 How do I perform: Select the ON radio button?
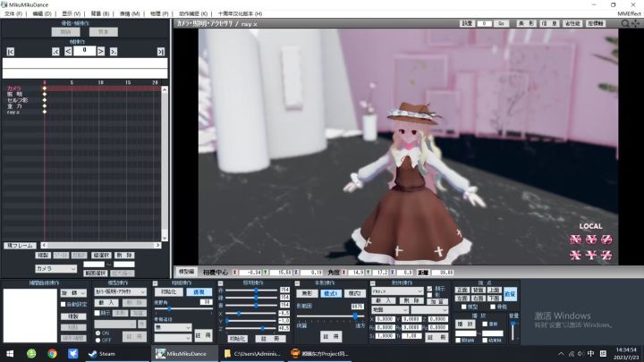(x=98, y=333)
